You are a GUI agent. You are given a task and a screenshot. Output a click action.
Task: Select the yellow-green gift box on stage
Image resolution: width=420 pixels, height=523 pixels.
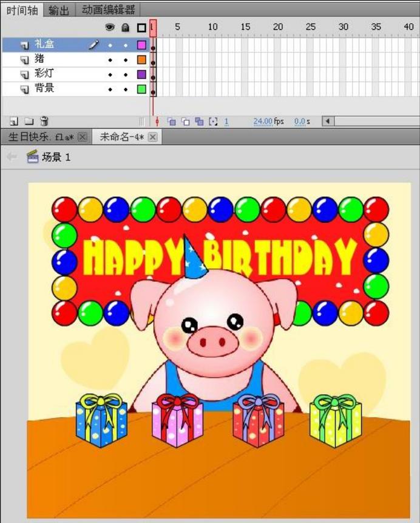pos(336,421)
